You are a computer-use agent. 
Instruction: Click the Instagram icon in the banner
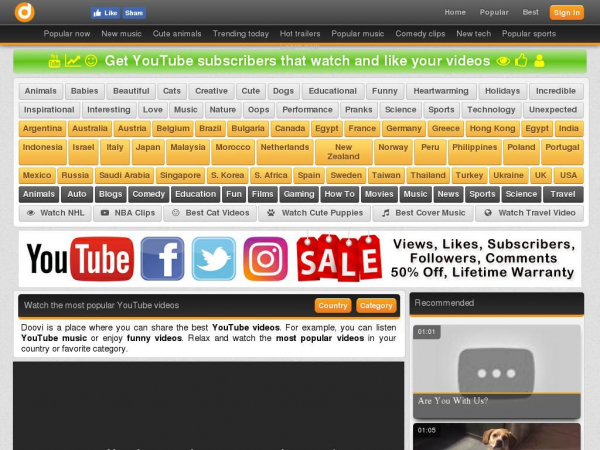tap(266, 259)
